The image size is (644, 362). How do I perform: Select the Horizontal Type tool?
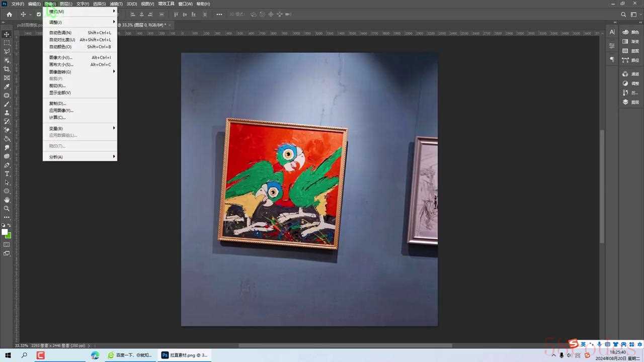(7, 173)
